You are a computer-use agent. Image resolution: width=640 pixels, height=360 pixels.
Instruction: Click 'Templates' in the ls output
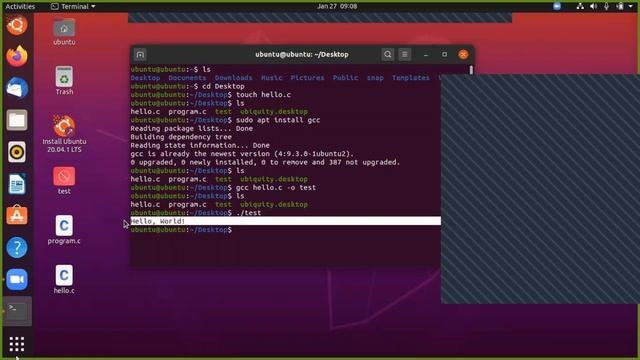click(411, 78)
